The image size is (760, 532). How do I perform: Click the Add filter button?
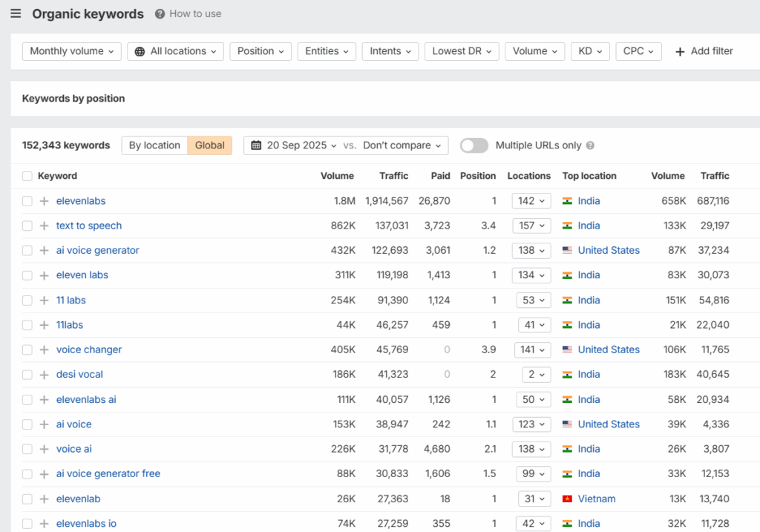pyautogui.click(x=704, y=51)
